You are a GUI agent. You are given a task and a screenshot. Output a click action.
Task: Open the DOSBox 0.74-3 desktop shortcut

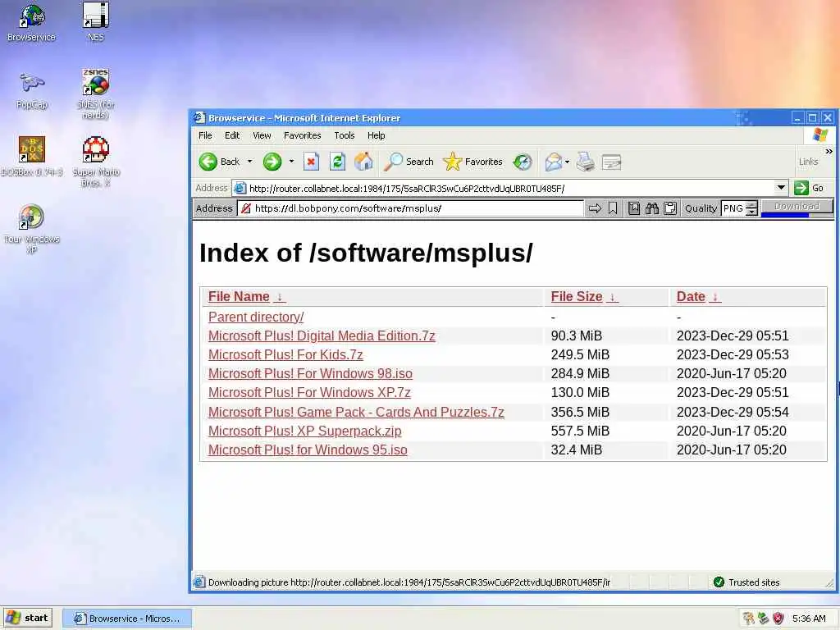pos(32,156)
